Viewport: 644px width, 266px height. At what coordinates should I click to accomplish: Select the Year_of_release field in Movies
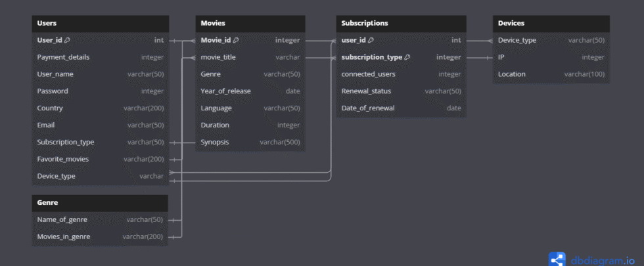[x=250, y=91]
